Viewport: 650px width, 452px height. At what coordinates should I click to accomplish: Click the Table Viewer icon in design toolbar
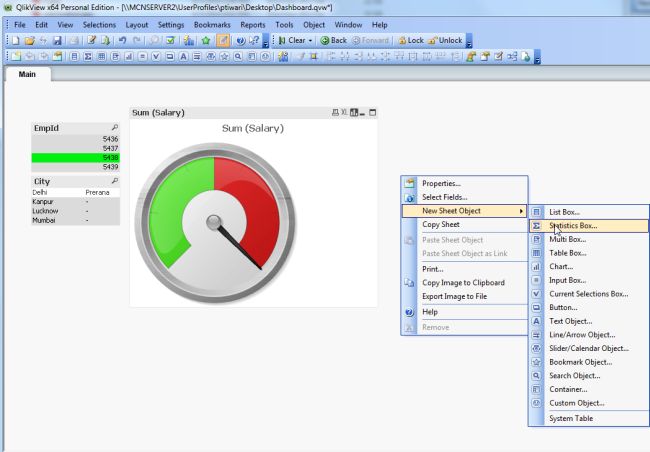pyautogui.click(x=512, y=56)
